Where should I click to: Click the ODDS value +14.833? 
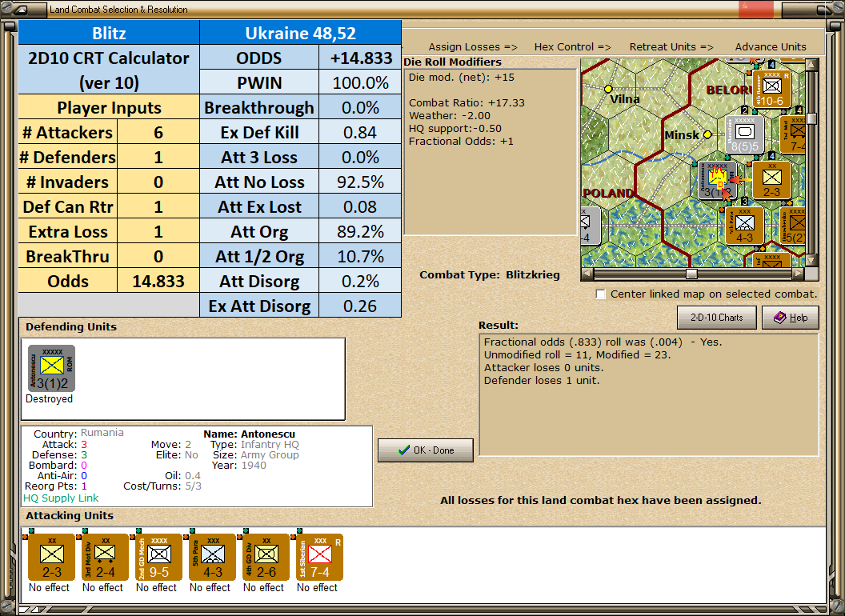tap(360, 58)
